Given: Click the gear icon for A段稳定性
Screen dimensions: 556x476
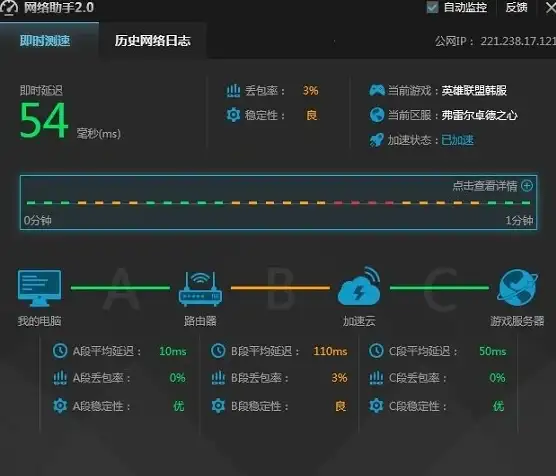Looking at the screenshot, I should tap(60, 405).
